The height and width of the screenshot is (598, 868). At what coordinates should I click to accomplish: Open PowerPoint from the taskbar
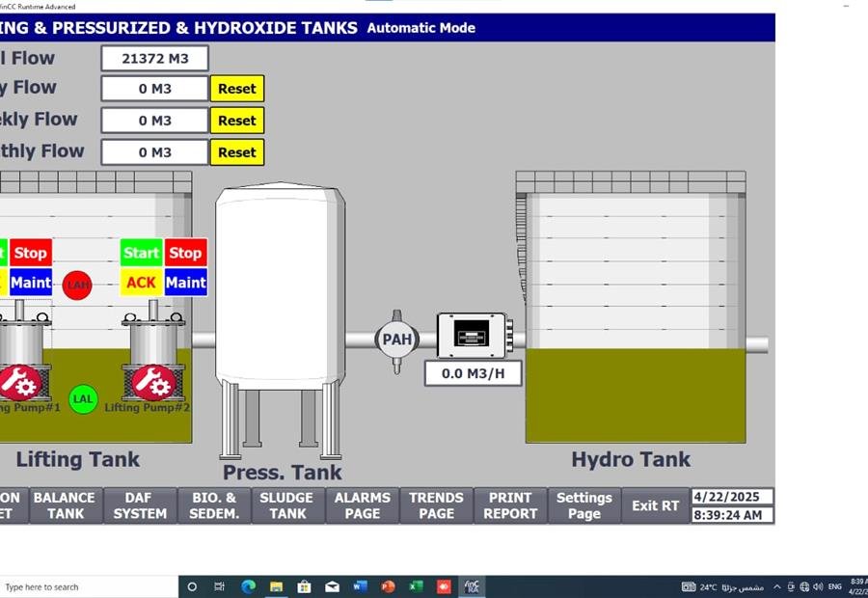388,586
